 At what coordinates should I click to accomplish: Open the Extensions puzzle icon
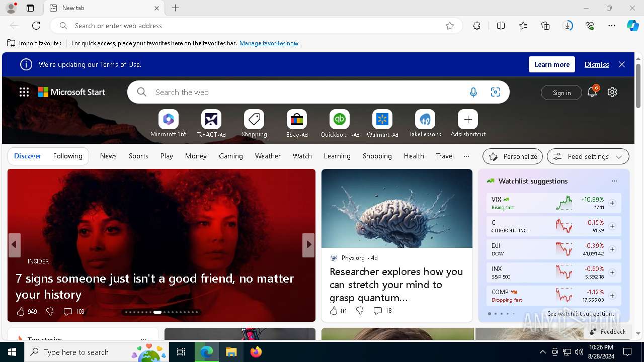point(476,26)
